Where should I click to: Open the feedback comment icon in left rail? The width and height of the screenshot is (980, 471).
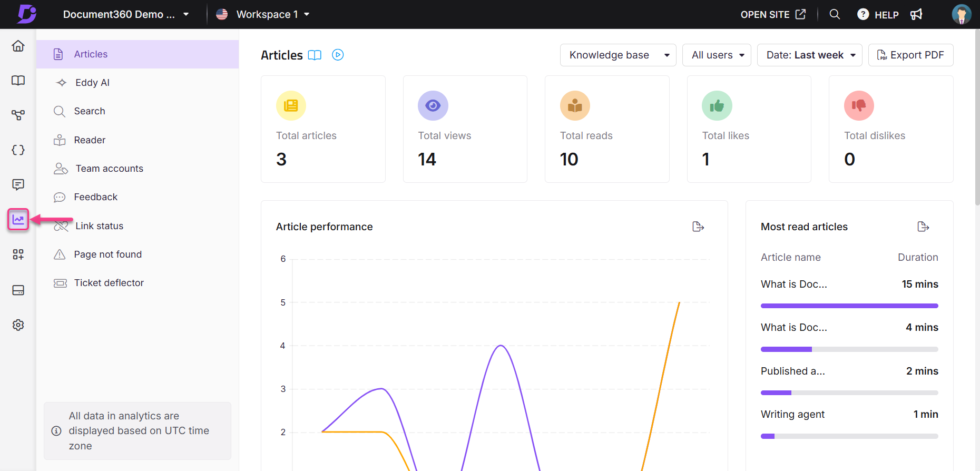18,184
